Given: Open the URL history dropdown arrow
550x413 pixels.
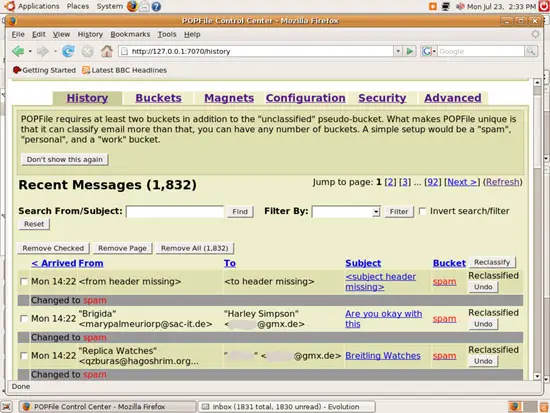Looking at the screenshot, I should coord(398,51).
